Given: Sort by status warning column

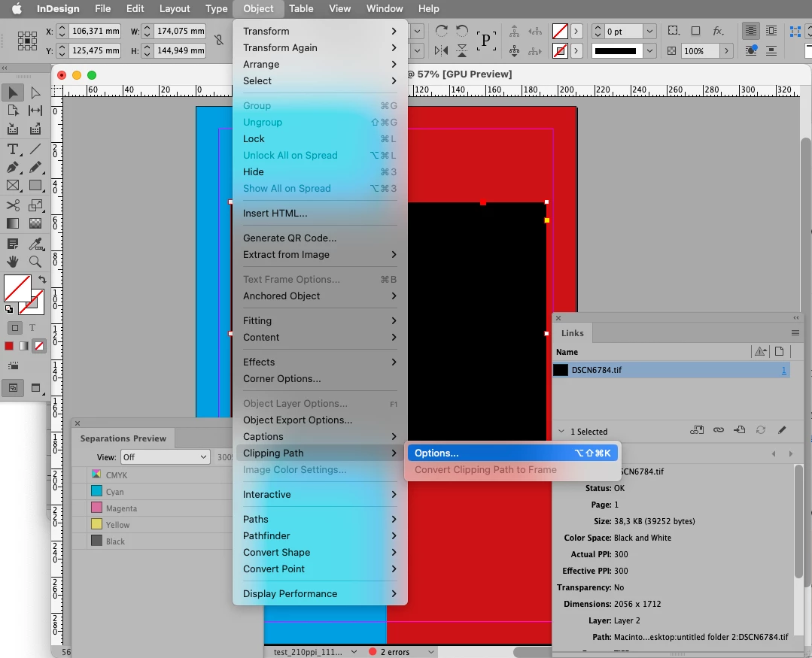Looking at the screenshot, I should tap(760, 352).
